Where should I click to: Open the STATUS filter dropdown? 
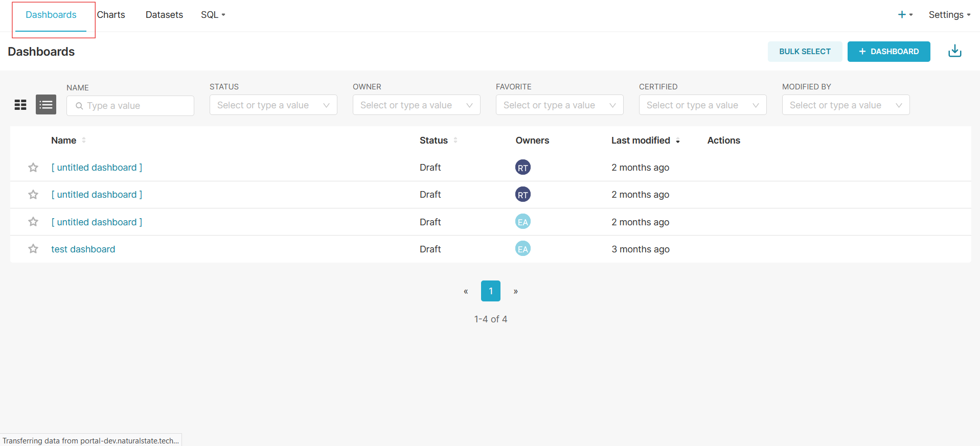tap(274, 105)
